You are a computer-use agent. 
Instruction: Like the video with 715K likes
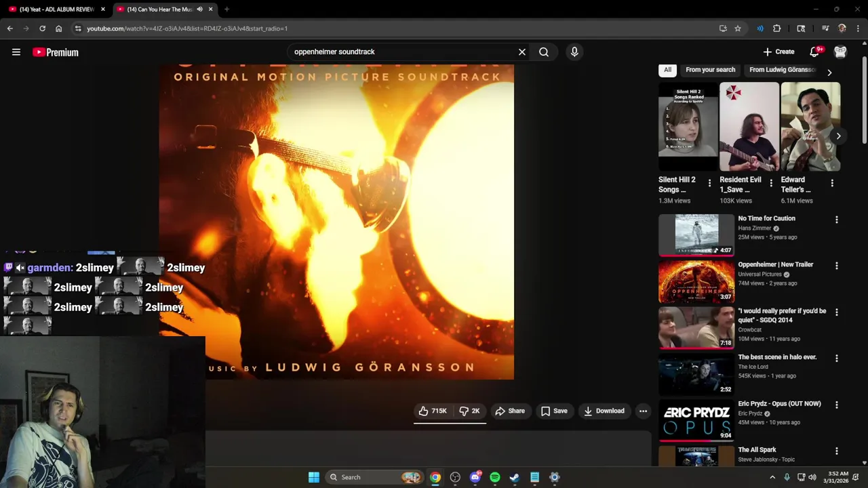433,411
